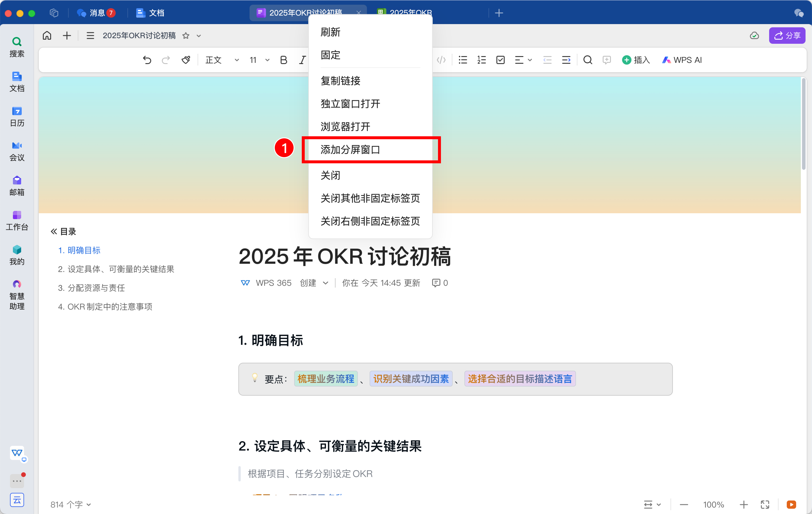Image resolution: width=812 pixels, height=514 pixels.
Task: Toggle italic formatting
Action: click(x=303, y=60)
